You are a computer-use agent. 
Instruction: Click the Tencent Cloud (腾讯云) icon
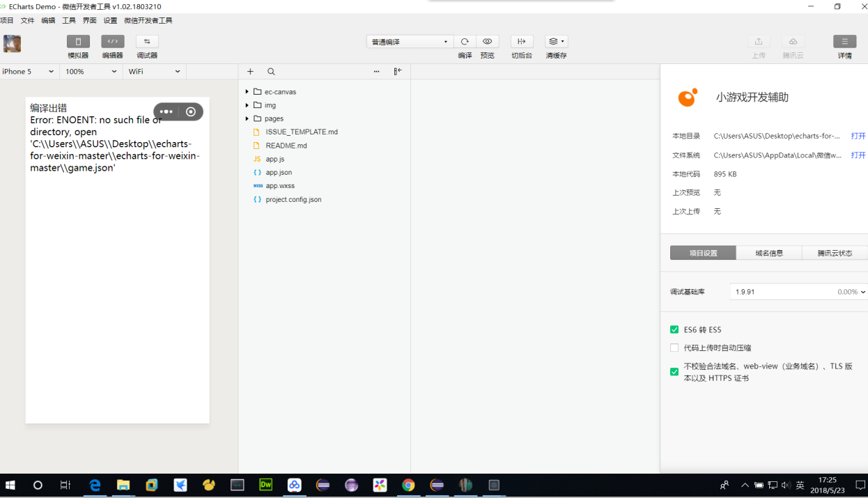click(x=793, y=42)
